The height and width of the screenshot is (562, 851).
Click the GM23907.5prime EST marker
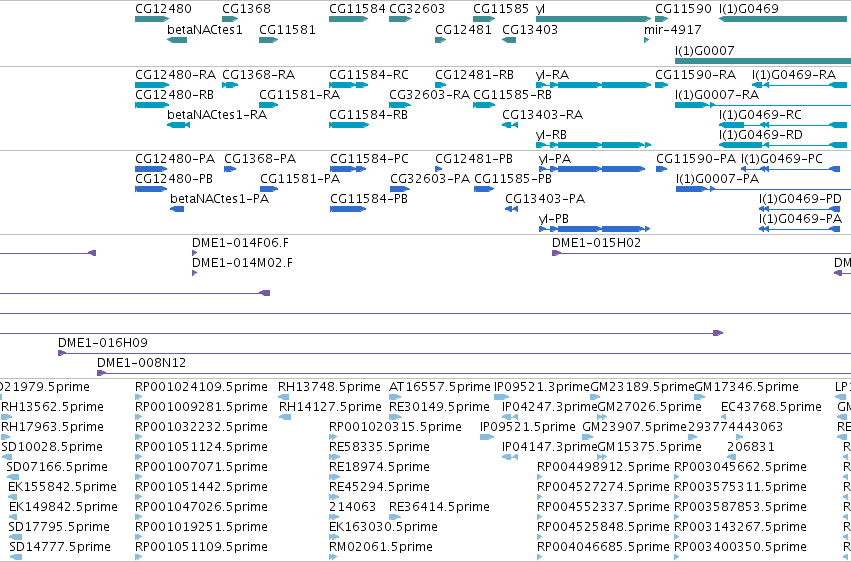point(588,437)
